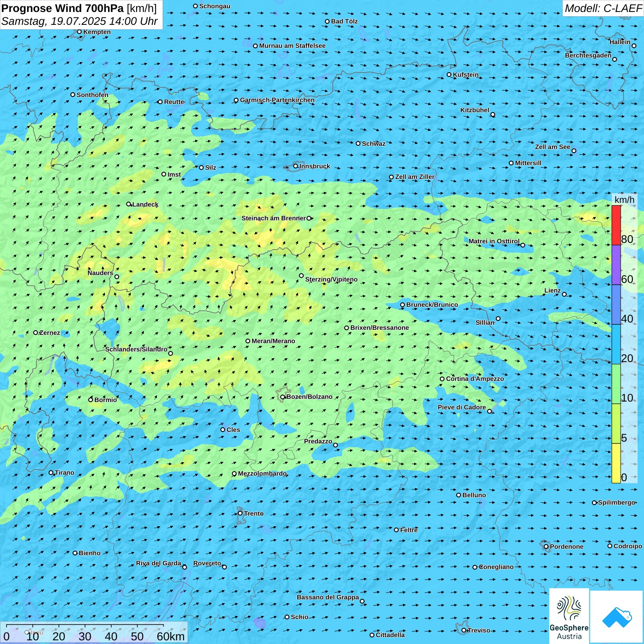Select the Lienz location dot

point(564,294)
